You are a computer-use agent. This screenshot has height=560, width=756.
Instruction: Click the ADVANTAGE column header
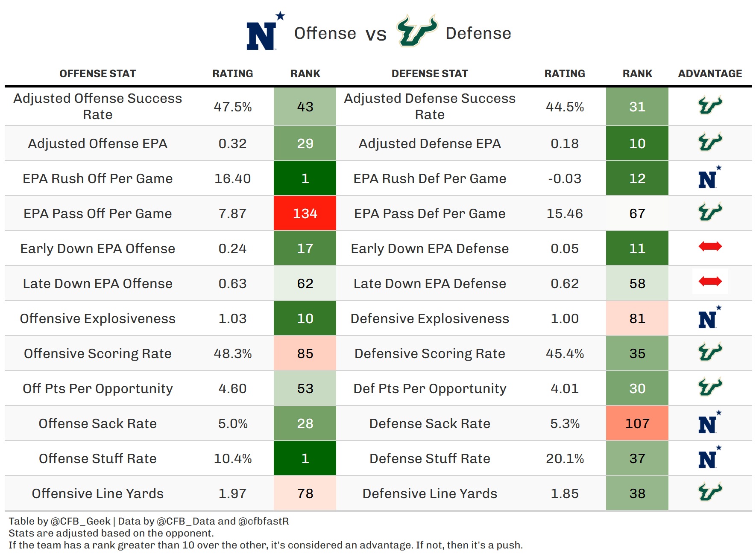(x=709, y=74)
